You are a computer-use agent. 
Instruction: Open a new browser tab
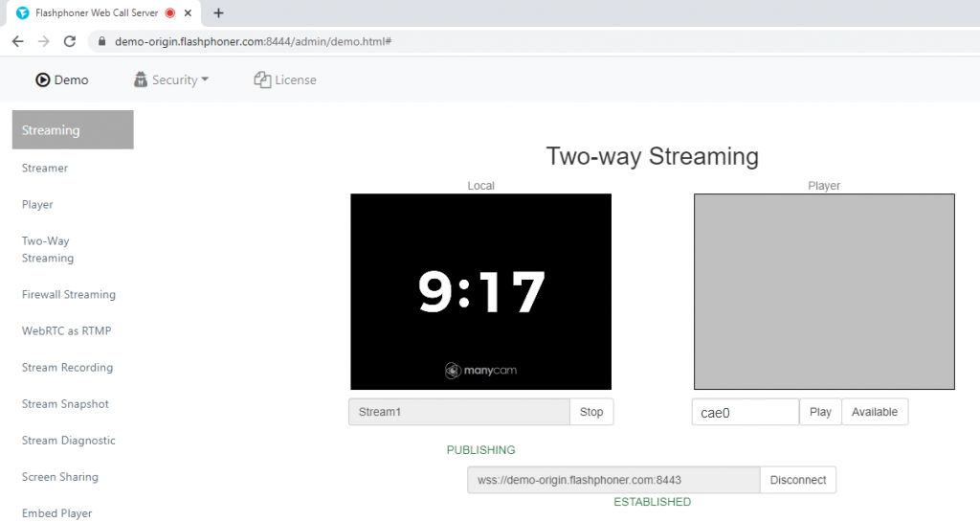(218, 13)
